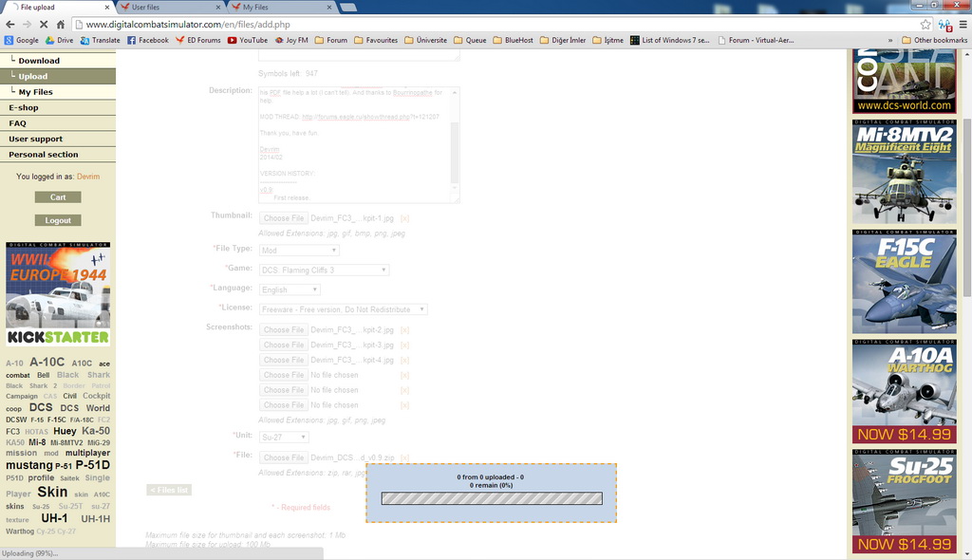Open the A-10A Warthog ad banner
This screenshot has height=560, width=972.
tap(904, 391)
